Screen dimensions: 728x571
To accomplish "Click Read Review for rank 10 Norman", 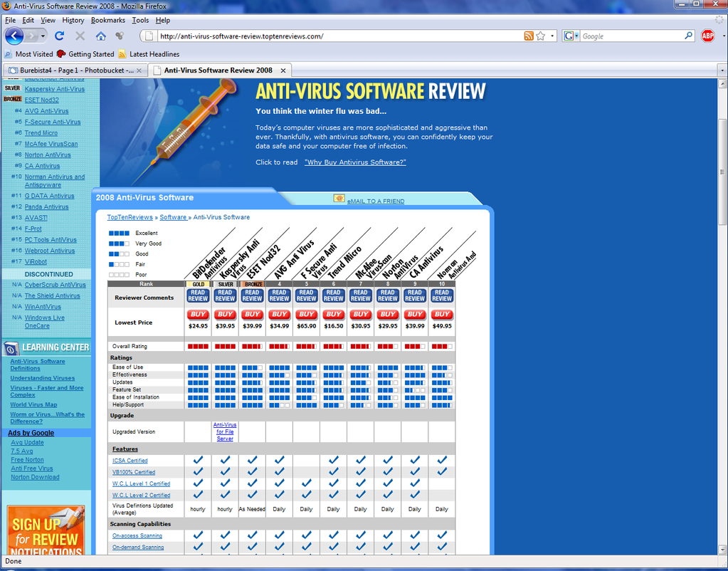I will tap(442, 295).
